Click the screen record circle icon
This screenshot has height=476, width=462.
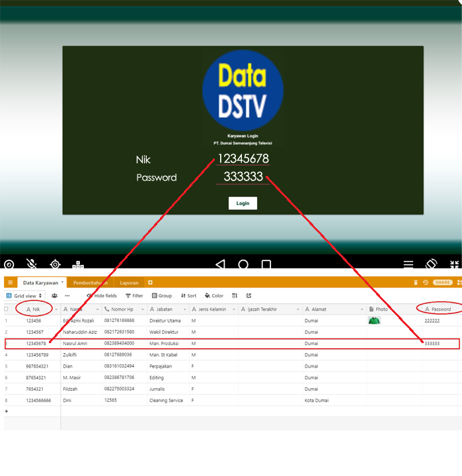coord(9,264)
